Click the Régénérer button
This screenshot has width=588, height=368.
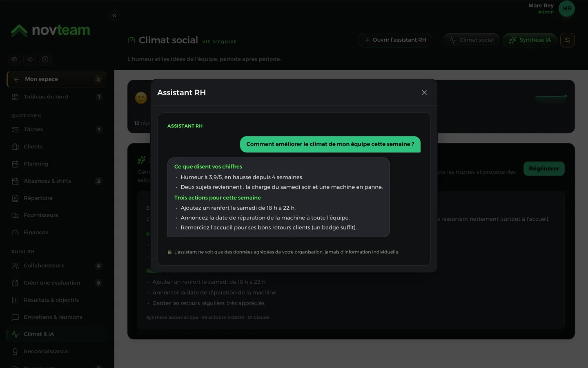(x=544, y=168)
